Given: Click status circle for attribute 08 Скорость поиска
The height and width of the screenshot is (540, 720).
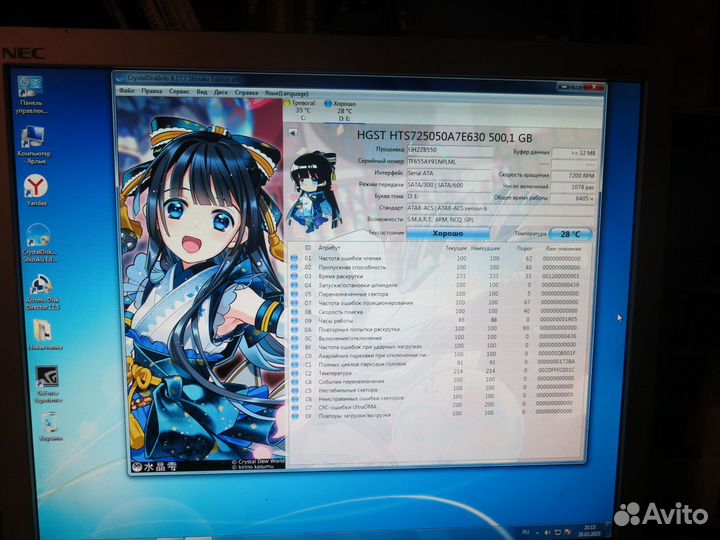Looking at the screenshot, I should [x=294, y=312].
